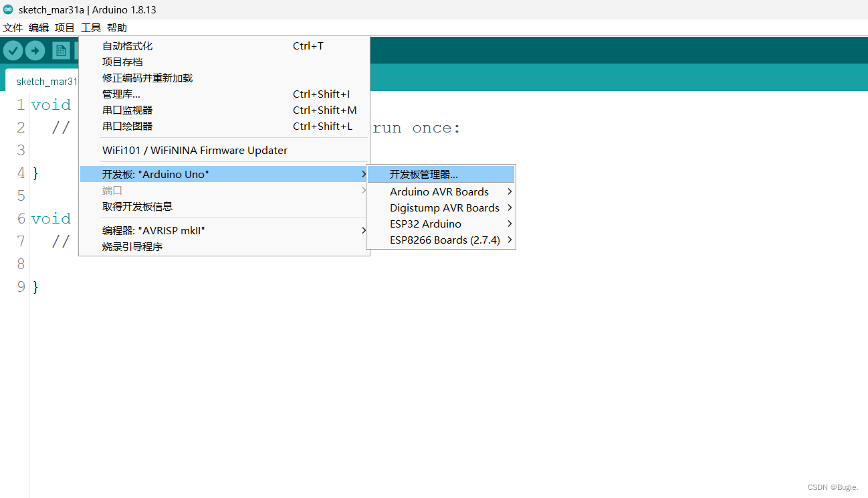Click line number 8 in the gutter
868x498 pixels.
[x=21, y=264]
